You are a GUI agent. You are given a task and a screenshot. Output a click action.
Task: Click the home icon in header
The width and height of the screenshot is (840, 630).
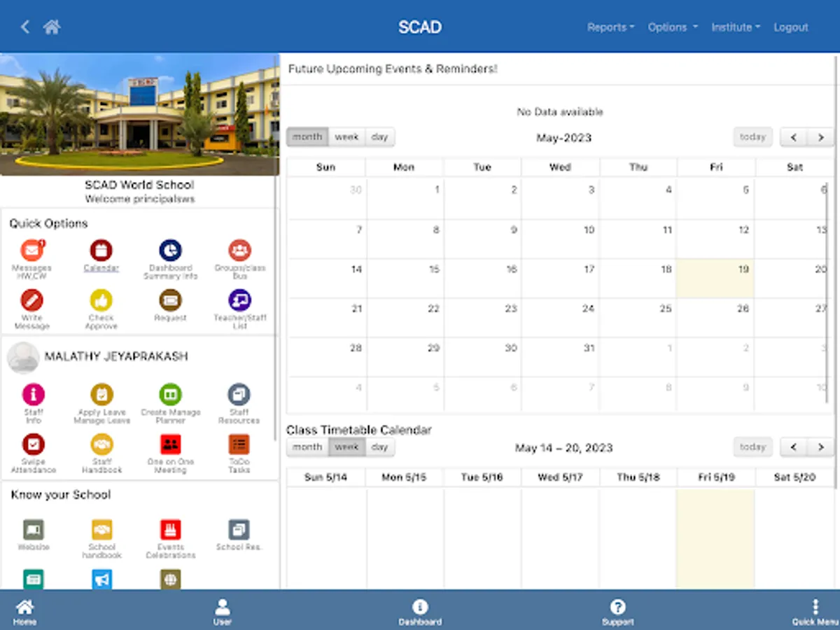coord(52,27)
